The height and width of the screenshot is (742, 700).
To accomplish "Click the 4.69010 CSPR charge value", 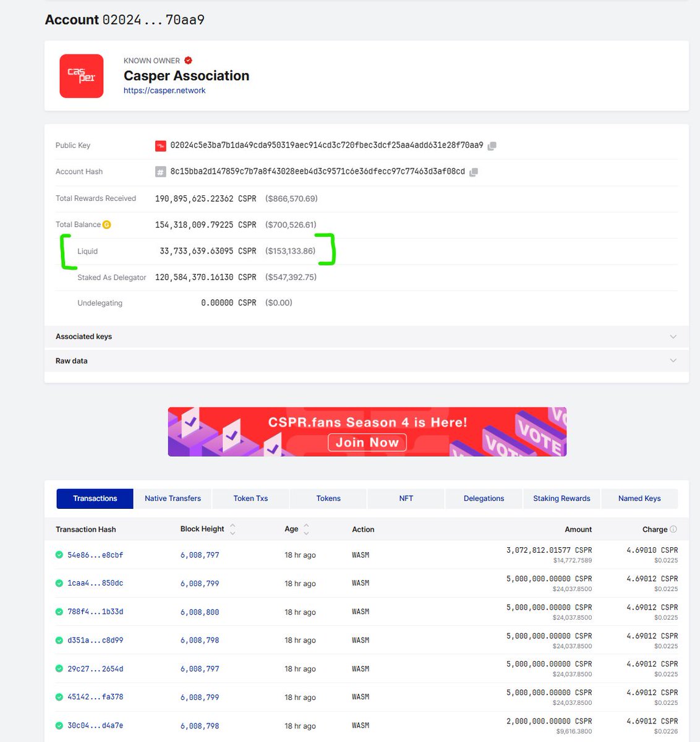I will (652, 550).
